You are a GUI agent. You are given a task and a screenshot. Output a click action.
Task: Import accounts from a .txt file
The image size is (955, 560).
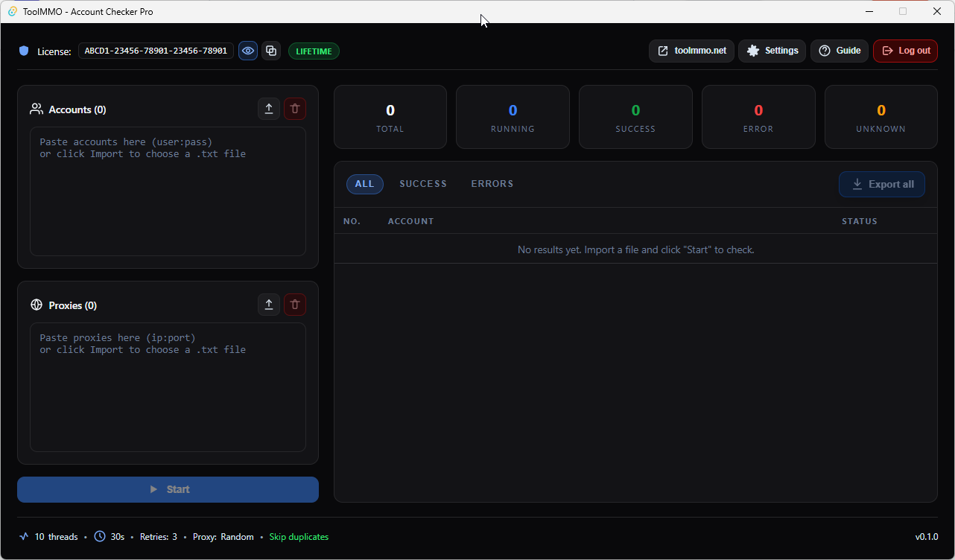269,109
